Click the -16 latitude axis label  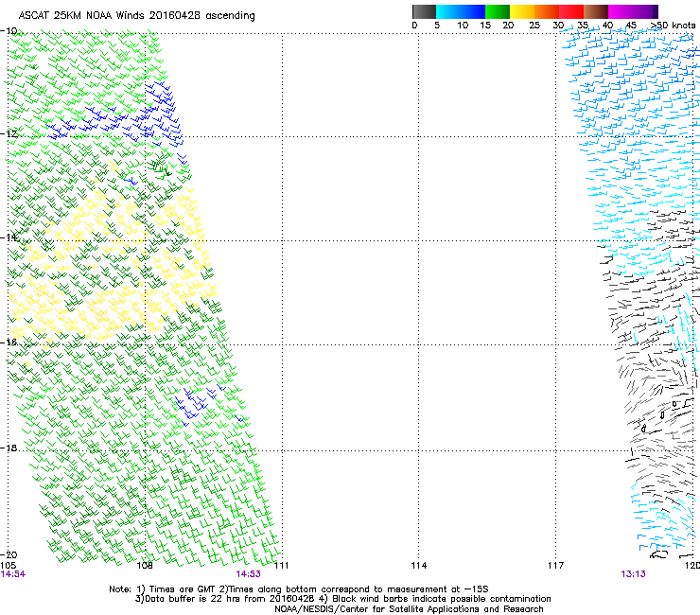point(9,342)
